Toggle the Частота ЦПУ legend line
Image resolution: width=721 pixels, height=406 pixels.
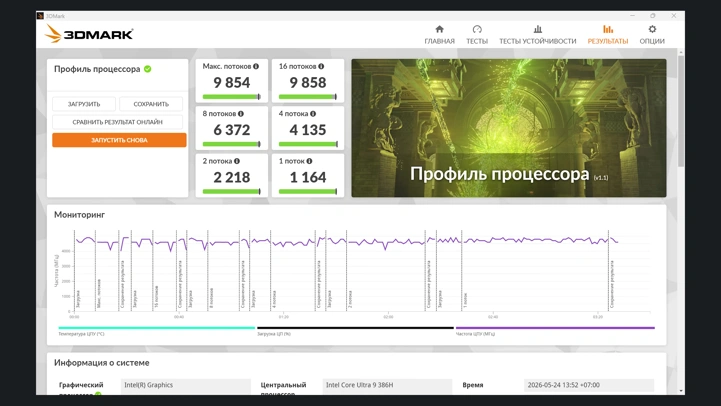click(x=555, y=328)
